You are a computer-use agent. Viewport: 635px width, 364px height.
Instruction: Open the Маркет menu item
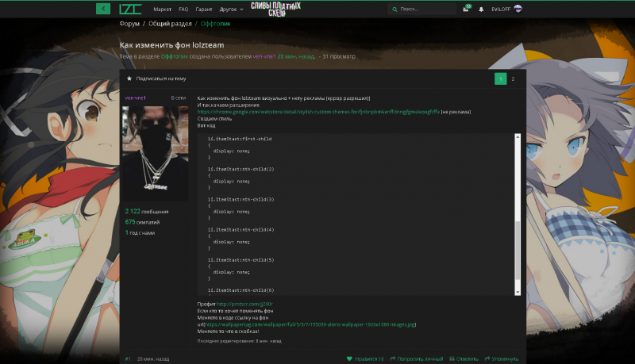(163, 10)
